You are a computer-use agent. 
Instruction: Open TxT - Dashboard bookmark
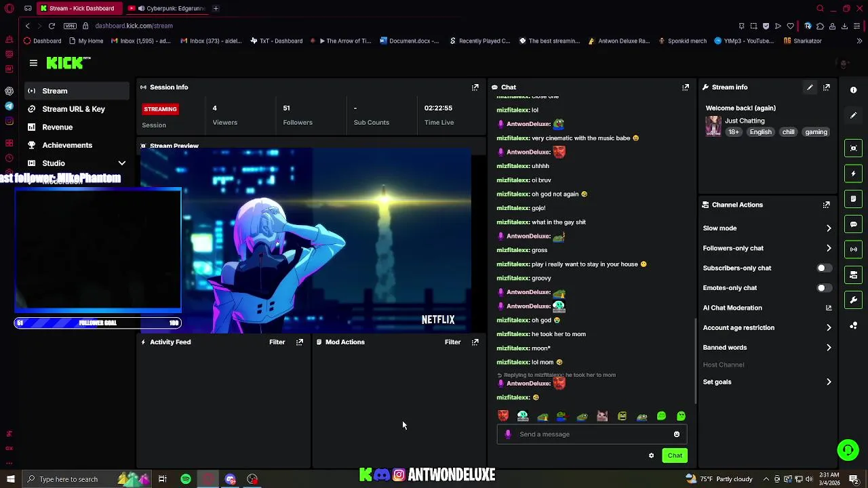(276, 41)
